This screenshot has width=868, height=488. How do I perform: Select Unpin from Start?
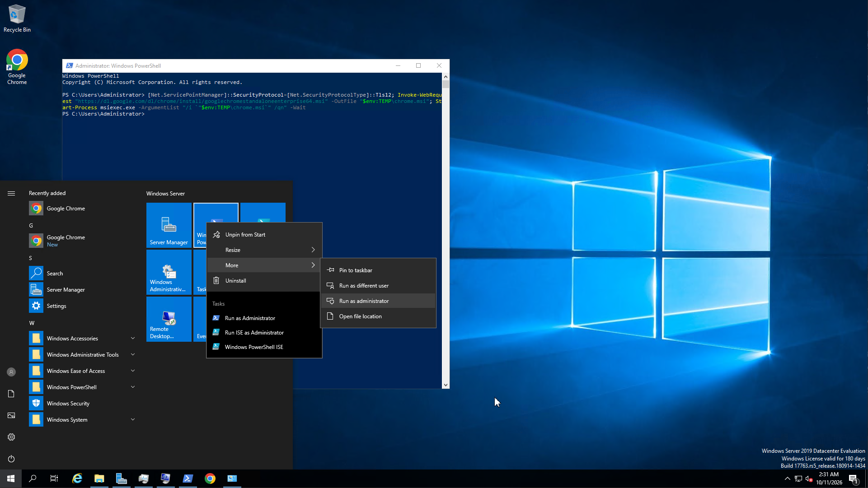[264, 235]
